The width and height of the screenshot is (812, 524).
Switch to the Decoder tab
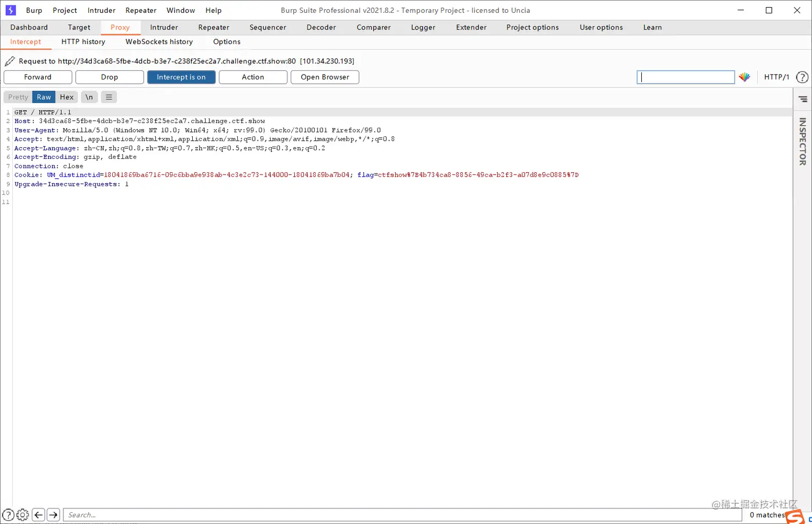321,27
